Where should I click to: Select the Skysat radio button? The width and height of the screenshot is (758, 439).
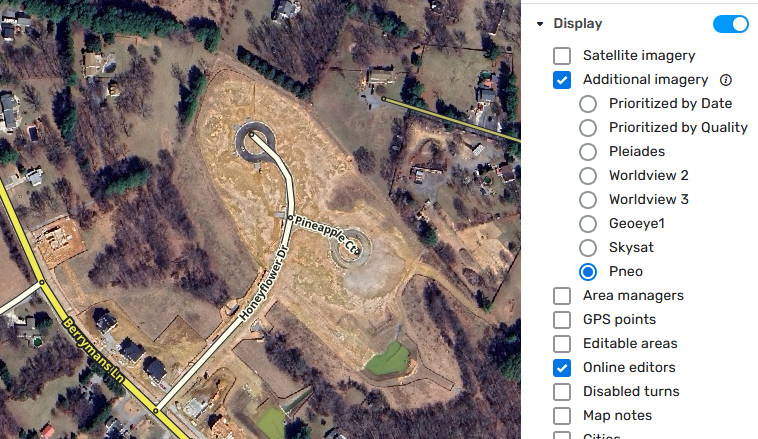588,248
